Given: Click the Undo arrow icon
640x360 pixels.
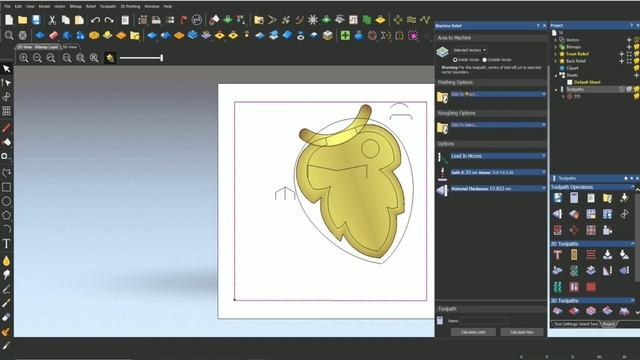Looking at the screenshot, I should (x=95, y=20).
